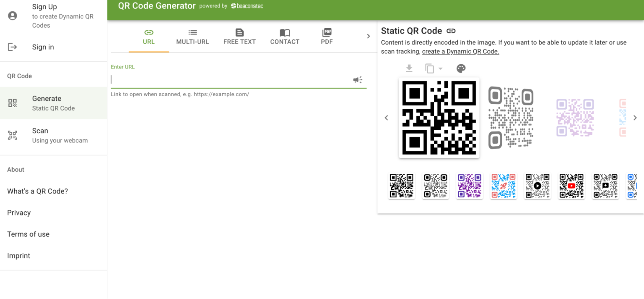The height and width of the screenshot is (299, 644).
Task: Click the user avatar icon
Action: pyautogui.click(x=13, y=16)
